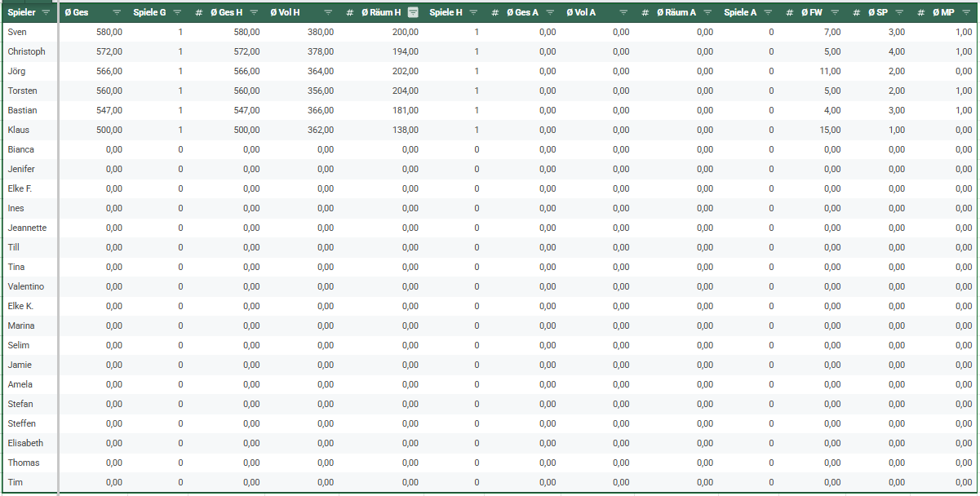Viewport: 980px width, 496px height.
Task: Select the Amela player name cell
Action: pyautogui.click(x=29, y=384)
